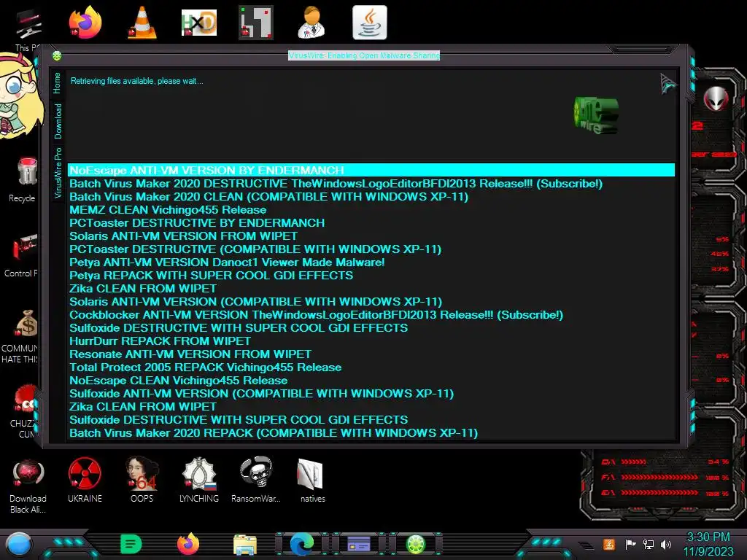Select Petya ANTI-VM VERSION Danoct1 entry
Viewport: 747px width, 560px height.
coord(371,262)
